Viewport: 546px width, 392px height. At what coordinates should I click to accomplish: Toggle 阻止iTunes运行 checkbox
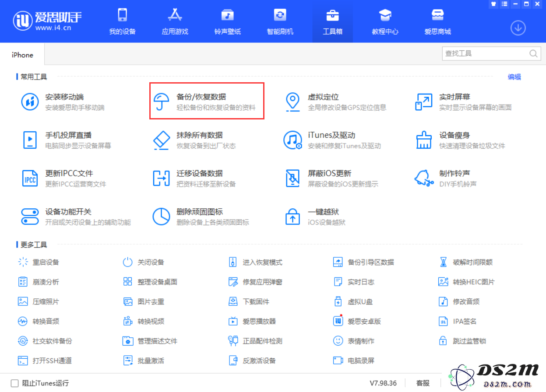click(x=15, y=383)
